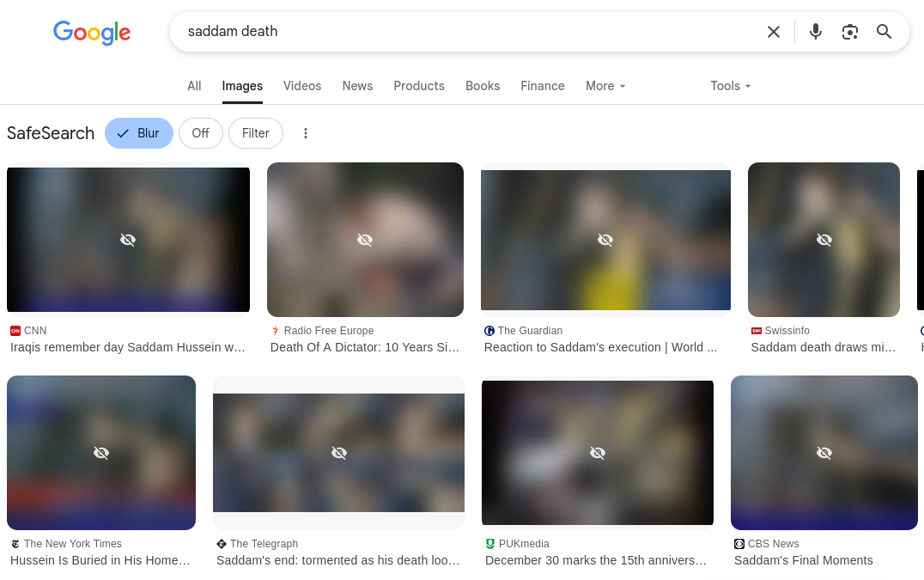Select the Blur SafeSearch option
This screenshot has height=580, width=924.
[x=139, y=133]
